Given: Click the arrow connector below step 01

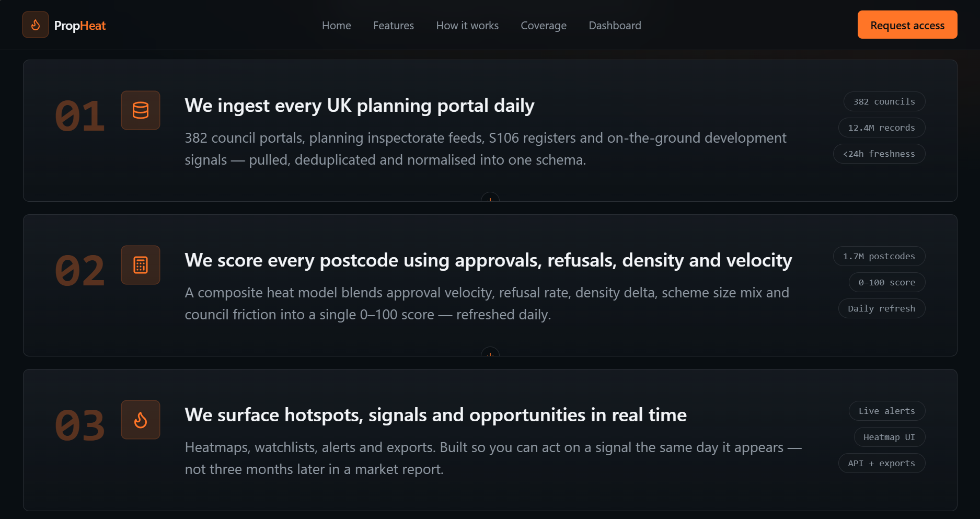Looking at the screenshot, I should click(490, 198).
